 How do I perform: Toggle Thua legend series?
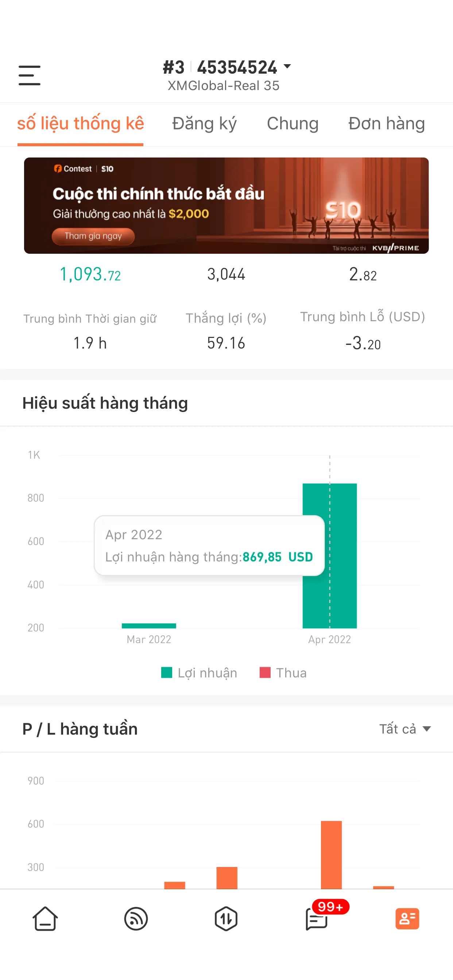coord(283,673)
